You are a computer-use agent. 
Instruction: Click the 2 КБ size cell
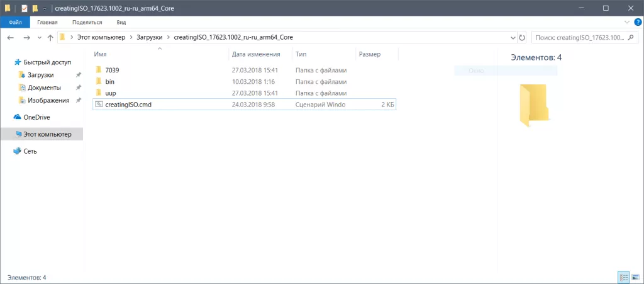pos(387,105)
